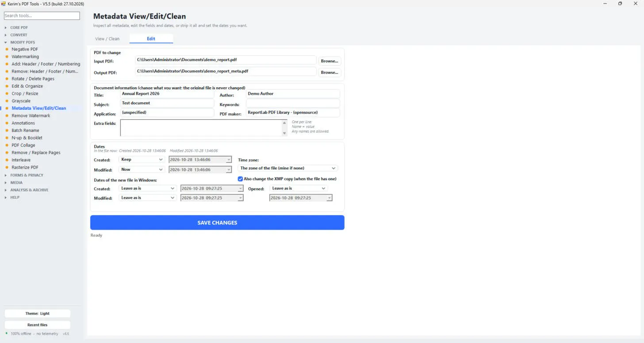Image resolution: width=644 pixels, height=343 pixels.
Task: Click the Input PDF path field
Action: point(226,60)
